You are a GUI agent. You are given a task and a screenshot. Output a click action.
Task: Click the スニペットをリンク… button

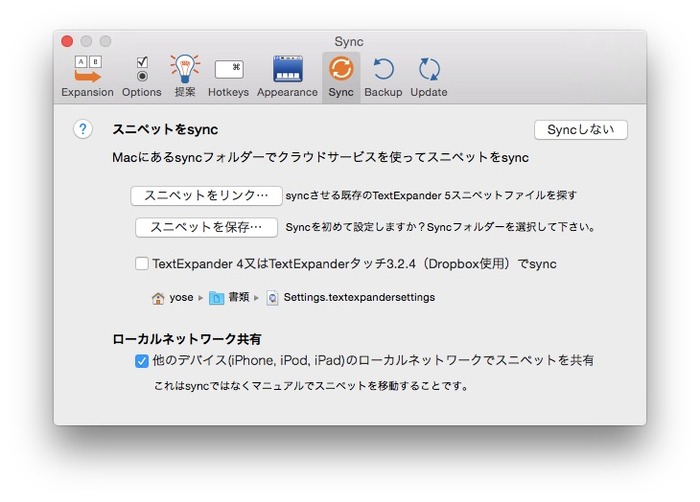pyautogui.click(x=206, y=196)
